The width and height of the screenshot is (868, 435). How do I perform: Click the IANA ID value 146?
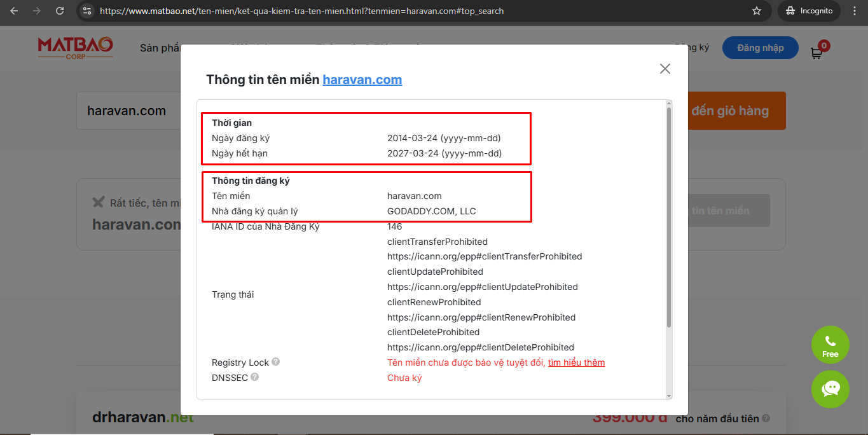(x=395, y=226)
